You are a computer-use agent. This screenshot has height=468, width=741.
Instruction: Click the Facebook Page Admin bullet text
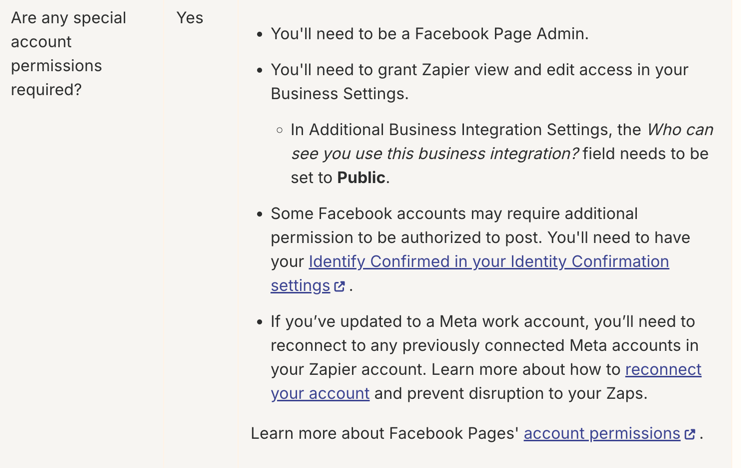pyautogui.click(x=430, y=34)
